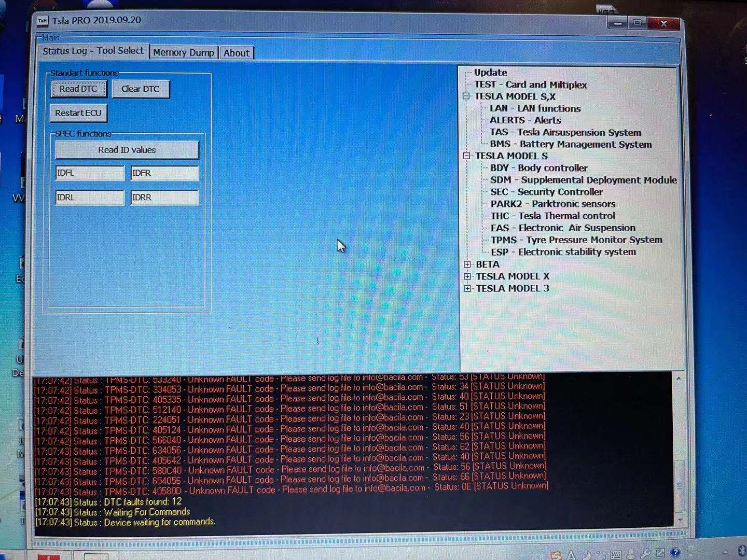Open the wrench tool icon in the system tray

pos(646,553)
